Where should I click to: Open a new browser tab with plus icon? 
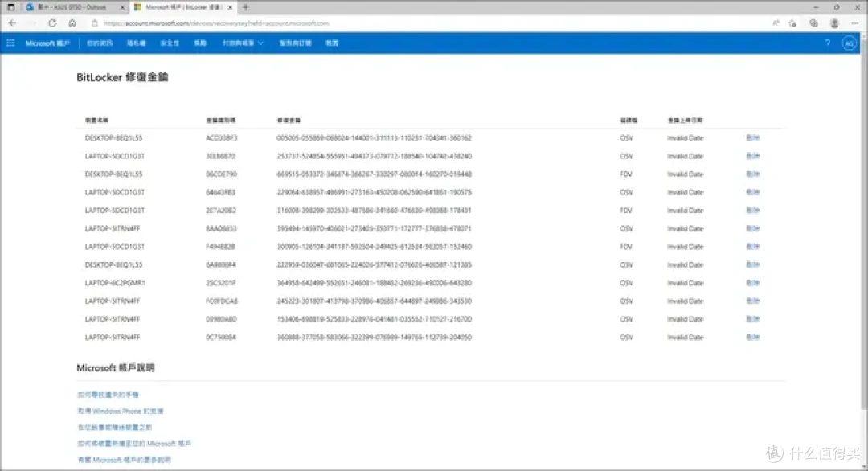[246, 7]
